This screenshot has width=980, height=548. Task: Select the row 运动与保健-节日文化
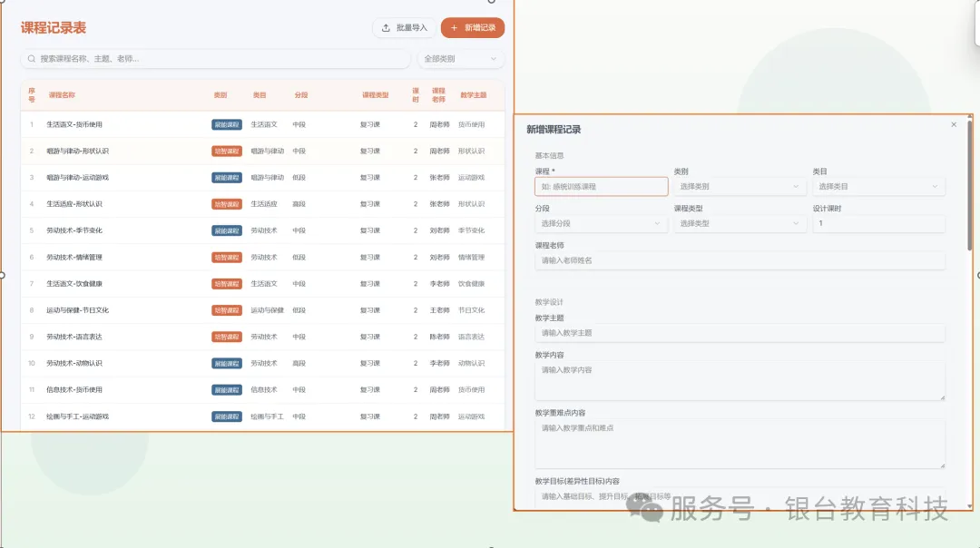click(x=262, y=310)
